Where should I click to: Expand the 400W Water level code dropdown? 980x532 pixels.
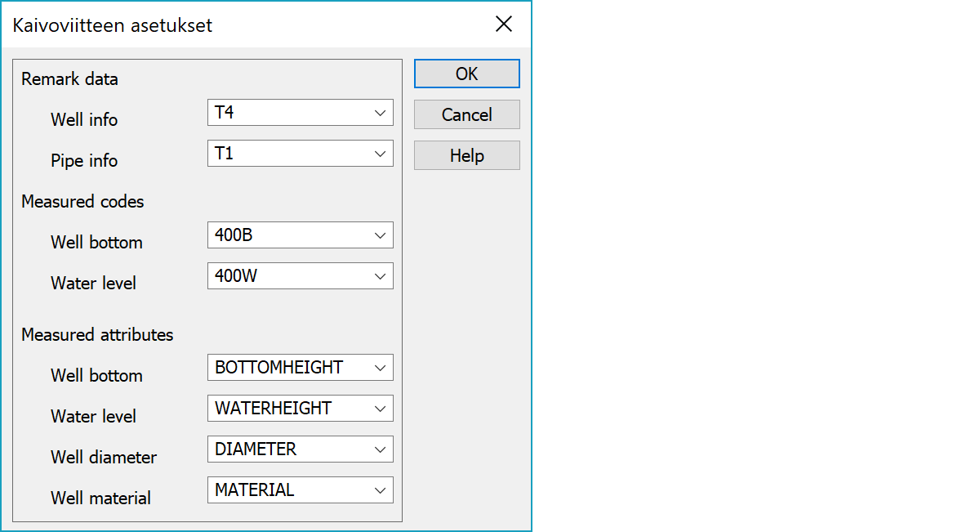coord(301,276)
